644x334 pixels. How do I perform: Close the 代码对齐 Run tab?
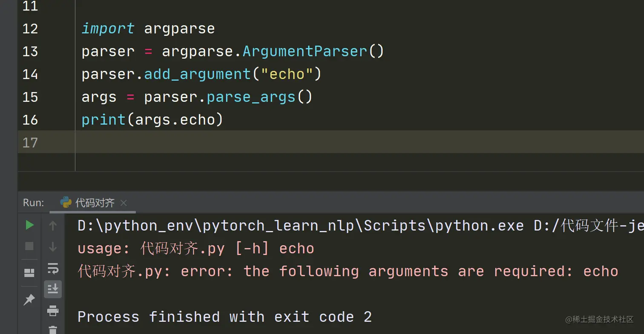pos(124,203)
